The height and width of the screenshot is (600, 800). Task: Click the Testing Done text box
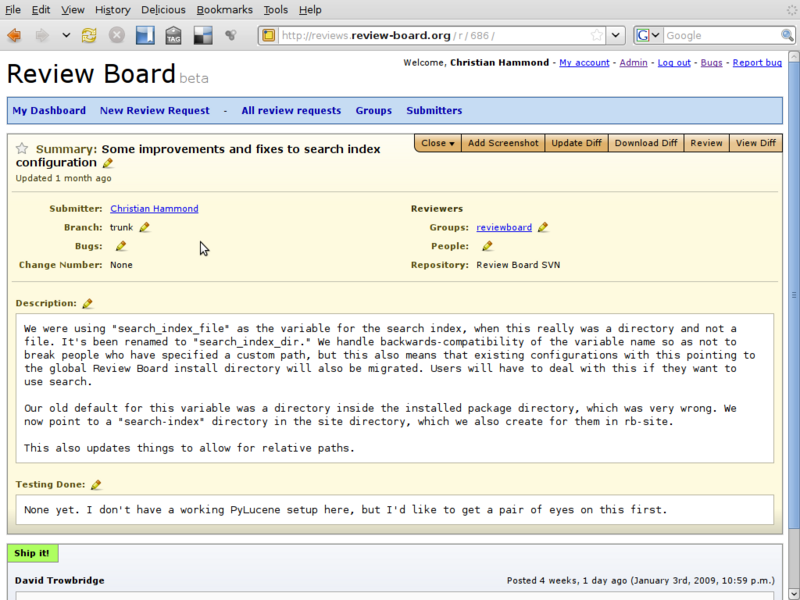pyautogui.click(x=394, y=509)
